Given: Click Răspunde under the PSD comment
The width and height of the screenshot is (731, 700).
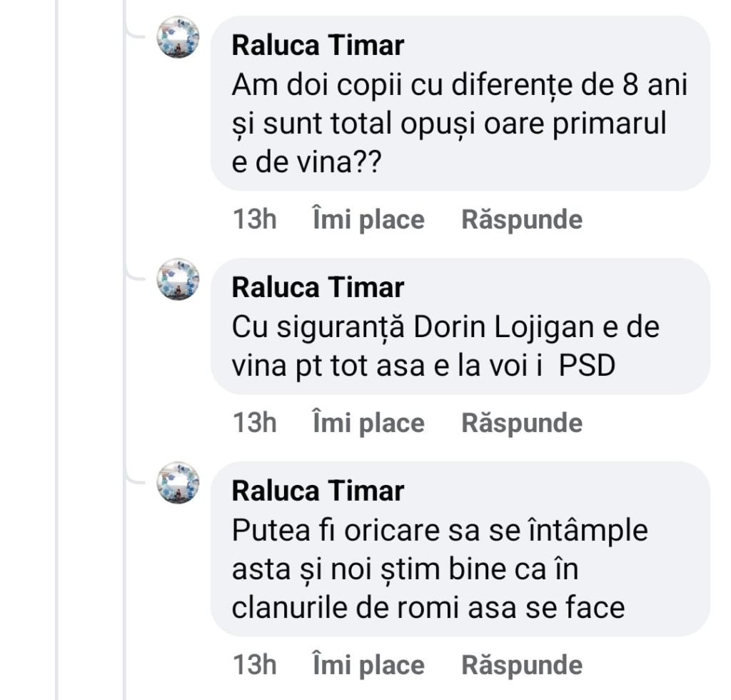Looking at the screenshot, I should (x=522, y=423).
